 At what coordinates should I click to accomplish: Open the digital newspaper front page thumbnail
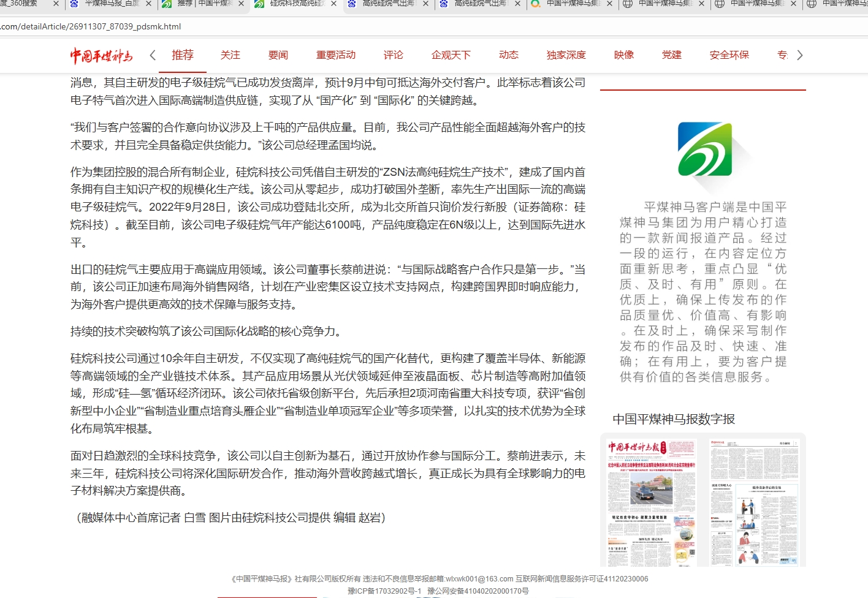(x=652, y=502)
